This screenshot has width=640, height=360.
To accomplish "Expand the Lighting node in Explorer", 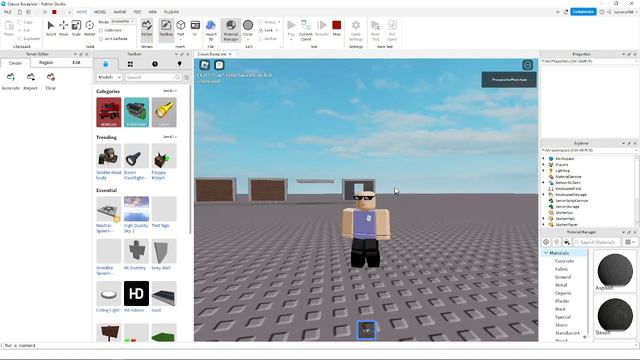I will tap(543, 171).
